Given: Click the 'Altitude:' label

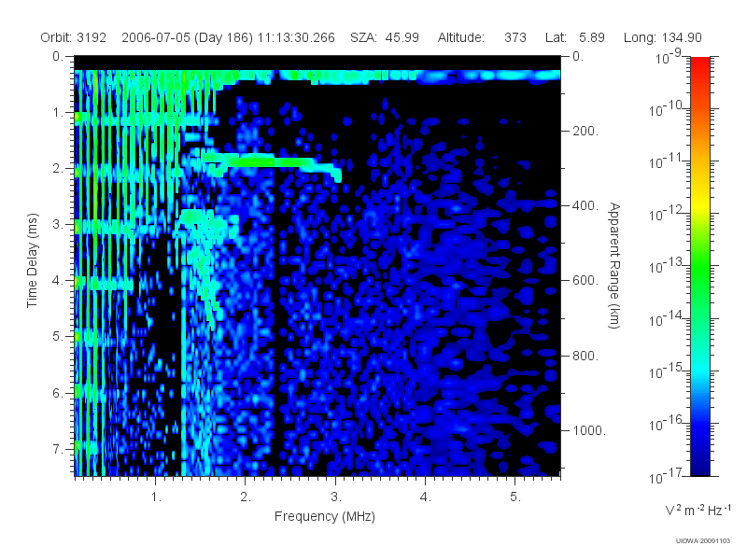Looking at the screenshot, I should click(x=460, y=37).
